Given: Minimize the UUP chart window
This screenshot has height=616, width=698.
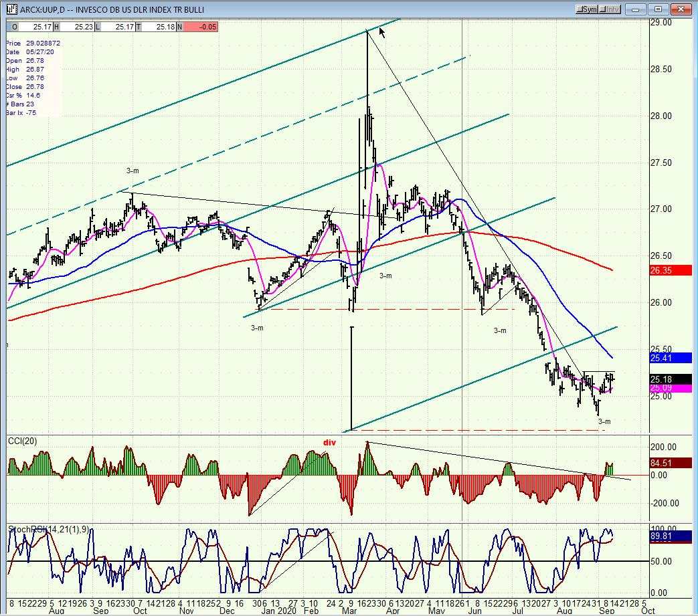Looking at the screenshot, I should [636, 9].
